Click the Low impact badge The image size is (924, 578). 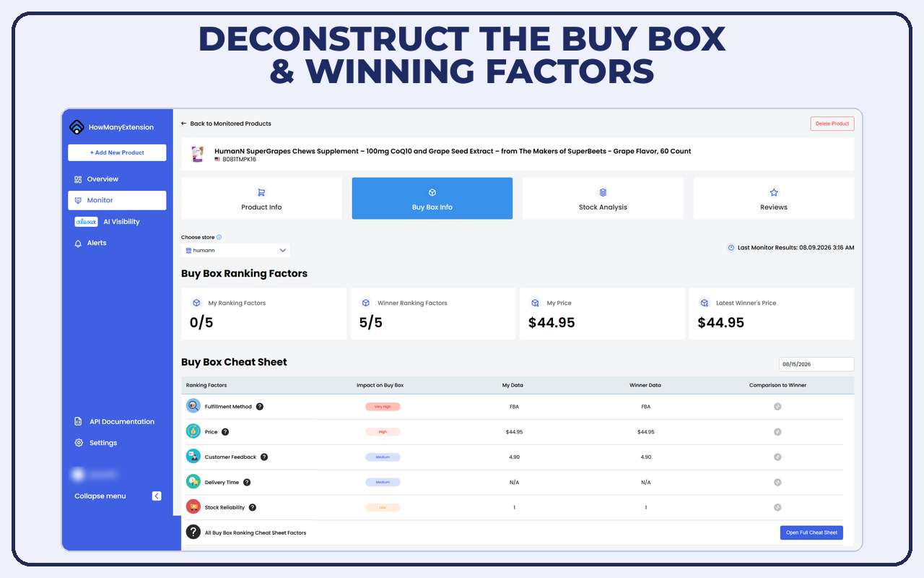(x=383, y=507)
